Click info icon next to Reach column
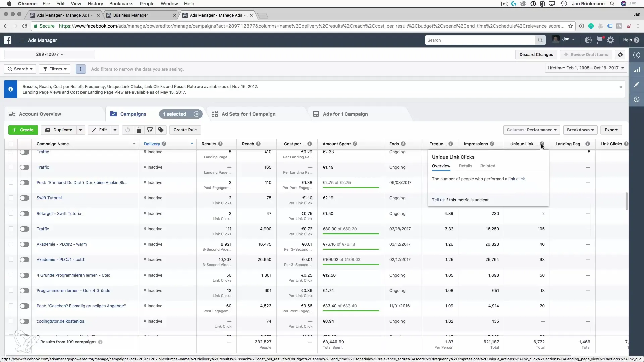Viewport: 644px width, 362px height. pos(258,144)
